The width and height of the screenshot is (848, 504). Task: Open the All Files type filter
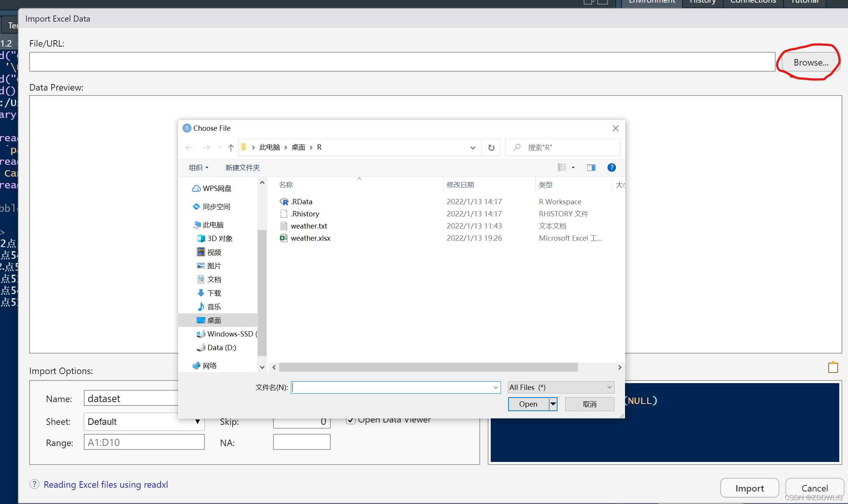click(x=561, y=387)
